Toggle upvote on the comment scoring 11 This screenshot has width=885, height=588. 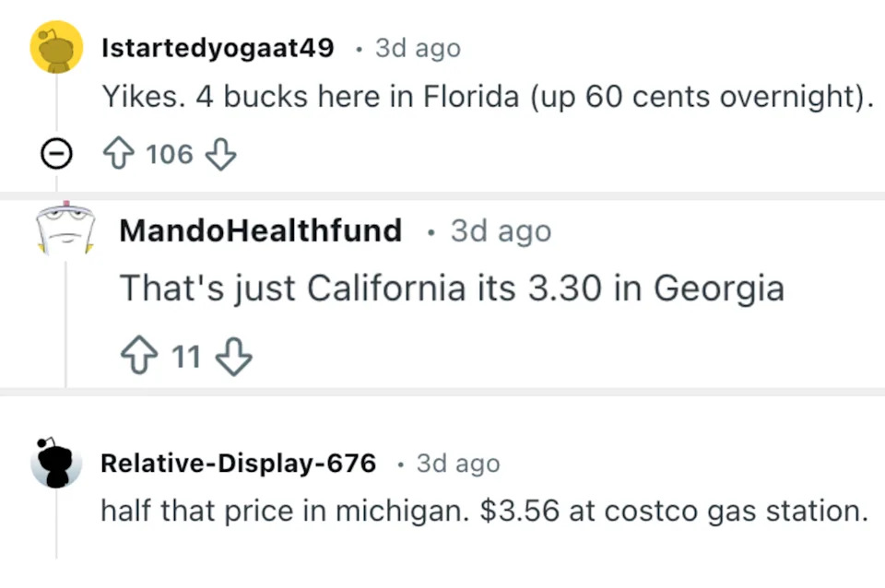pos(138,355)
